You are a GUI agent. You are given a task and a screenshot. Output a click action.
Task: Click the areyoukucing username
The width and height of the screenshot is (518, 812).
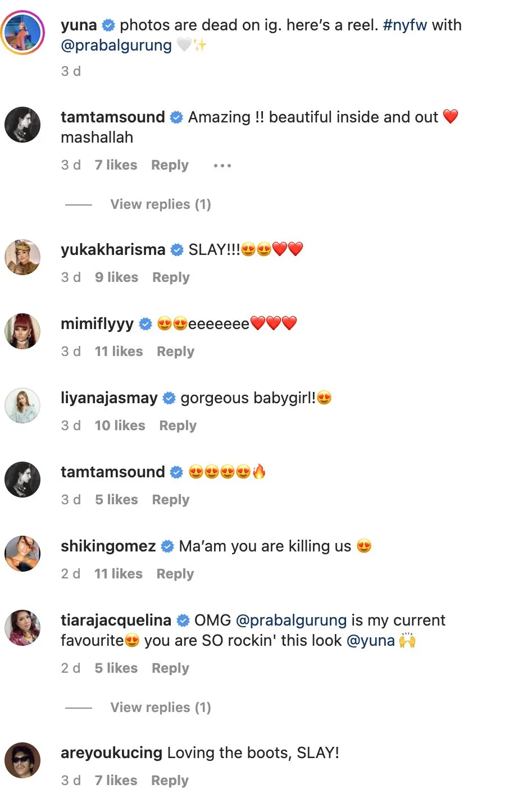coord(111,753)
